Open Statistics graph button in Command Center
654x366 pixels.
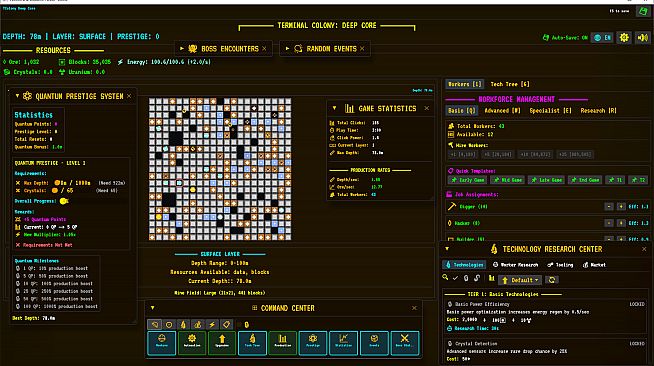point(343,343)
